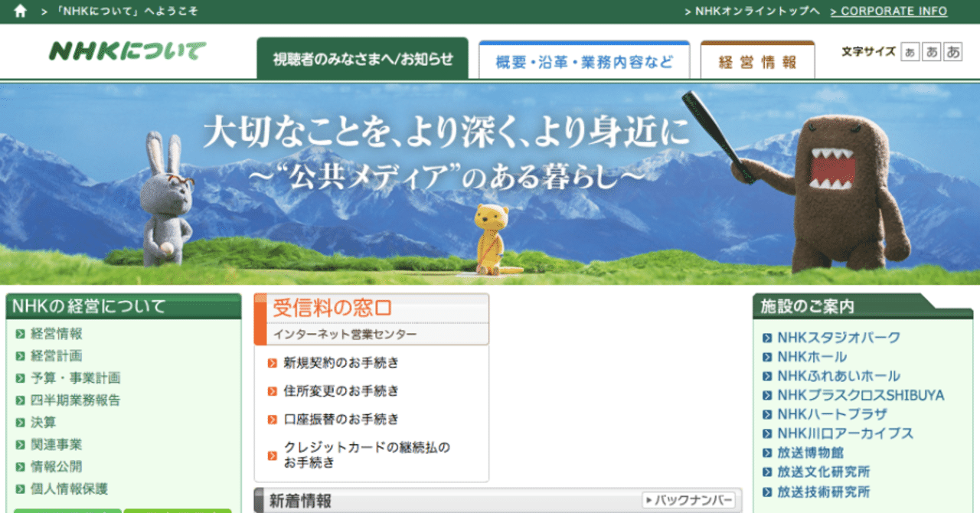Click the 受信料の窓口 heading
This screenshot has width=980, height=513.
click(332, 309)
